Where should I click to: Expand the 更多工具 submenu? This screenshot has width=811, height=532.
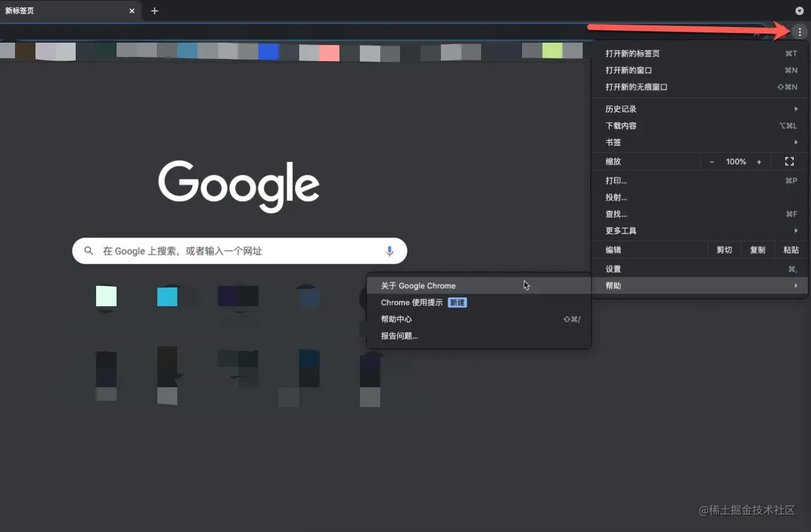pyautogui.click(x=699, y=231)
